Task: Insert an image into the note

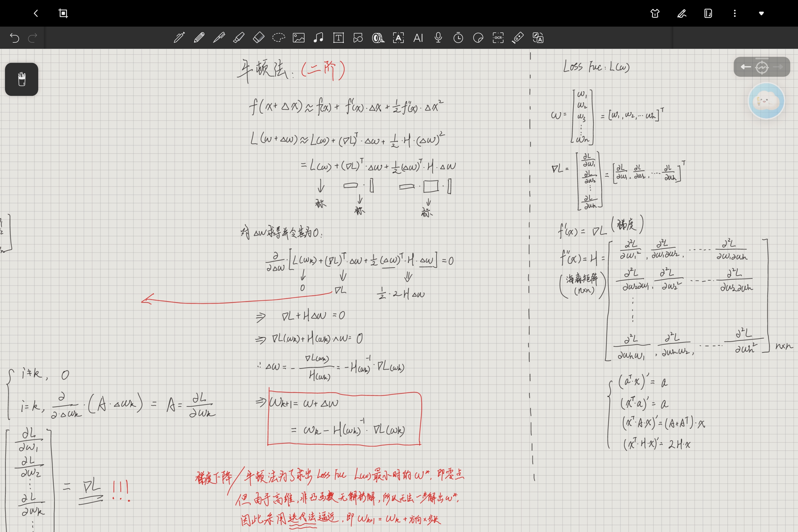Action: pos(299,38)
